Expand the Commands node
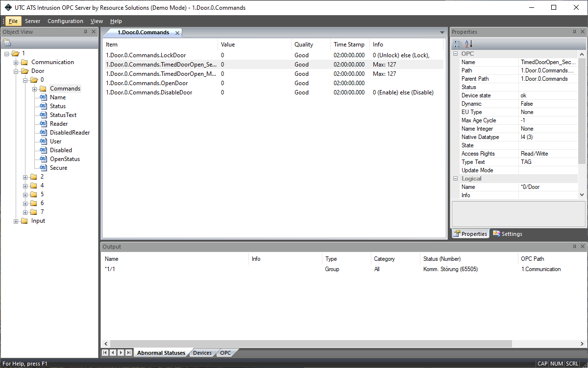The image size is (588, 368). (x=35, y=89)
